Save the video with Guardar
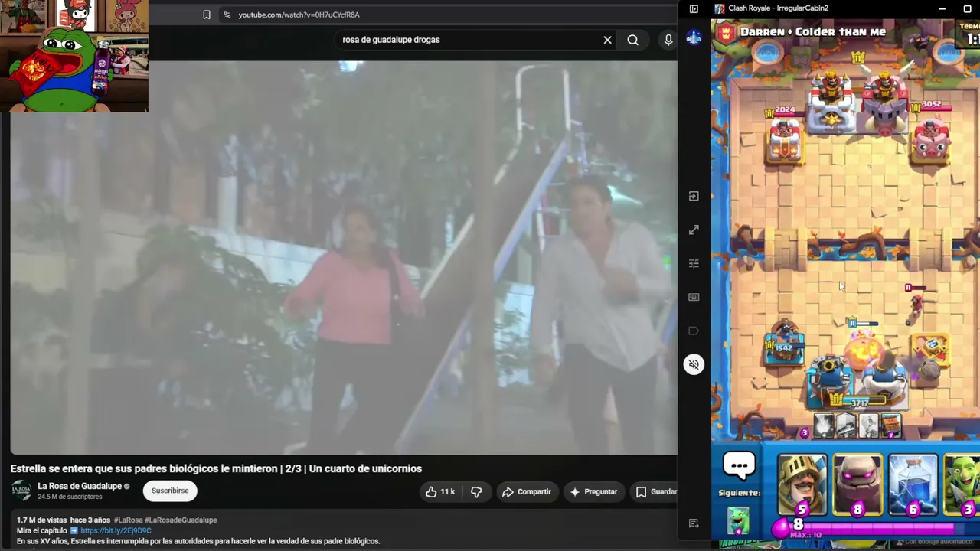Image resolution: width=980 pixels, height=551 pixels. (x=656, y=491)
